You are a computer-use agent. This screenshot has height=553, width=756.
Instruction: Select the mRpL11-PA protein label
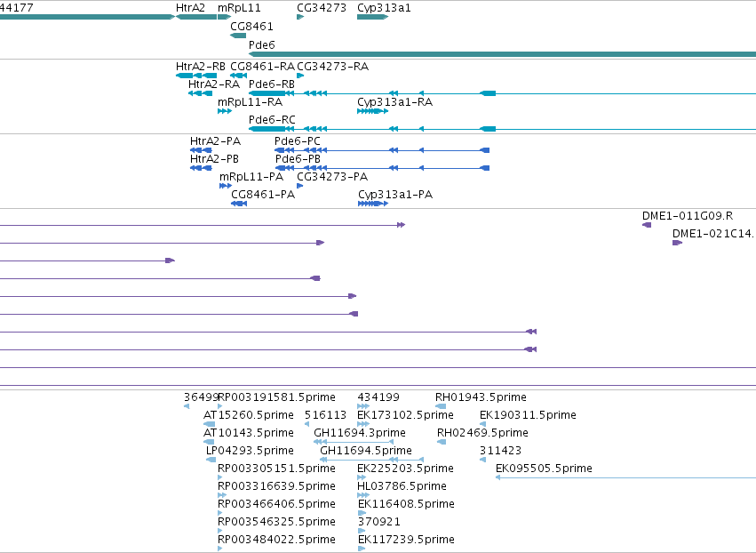[251, 177]
